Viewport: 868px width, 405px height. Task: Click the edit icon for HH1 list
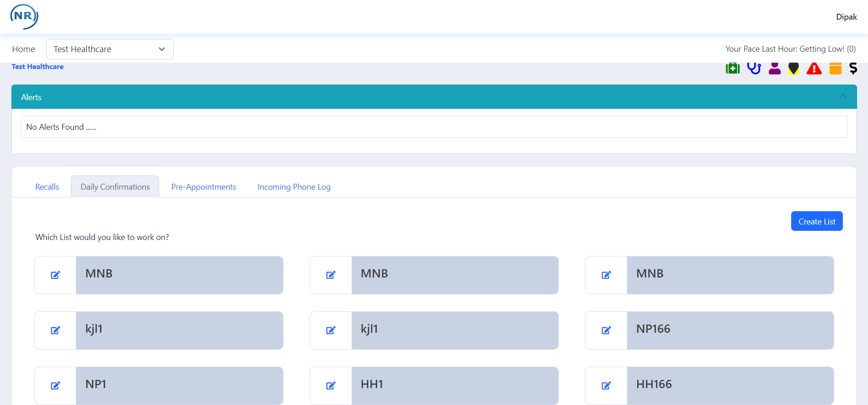pos(331,386)
